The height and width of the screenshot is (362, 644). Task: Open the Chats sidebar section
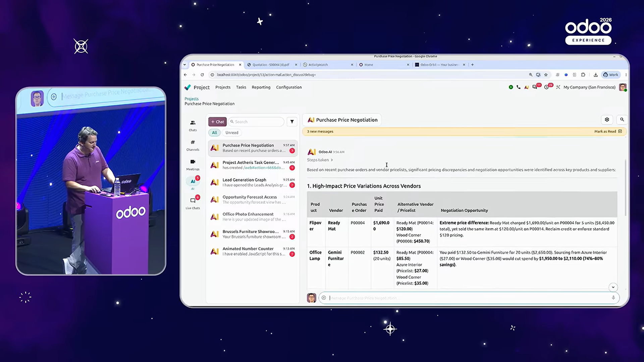point(193,125)
